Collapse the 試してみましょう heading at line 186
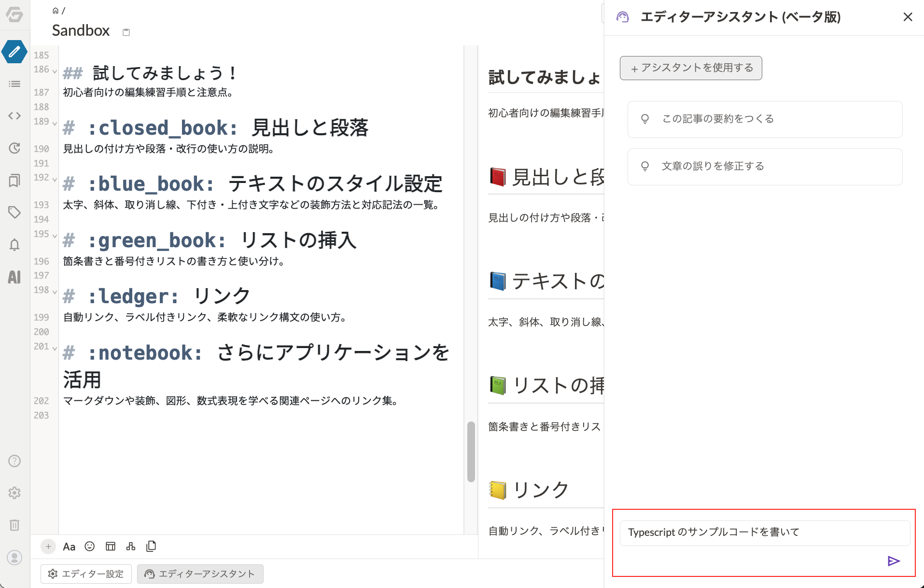This screenshot has height=588, width=924. tap(55, 71)
